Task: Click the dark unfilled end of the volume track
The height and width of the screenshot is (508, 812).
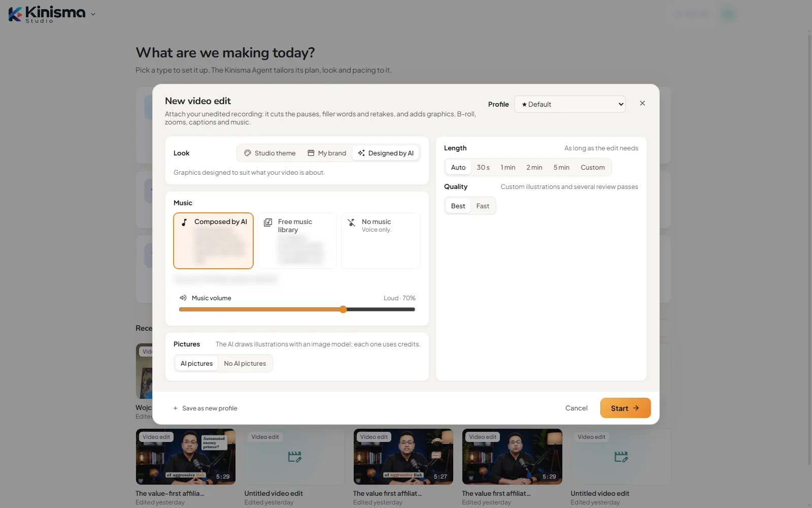Action: coord(381,309)
